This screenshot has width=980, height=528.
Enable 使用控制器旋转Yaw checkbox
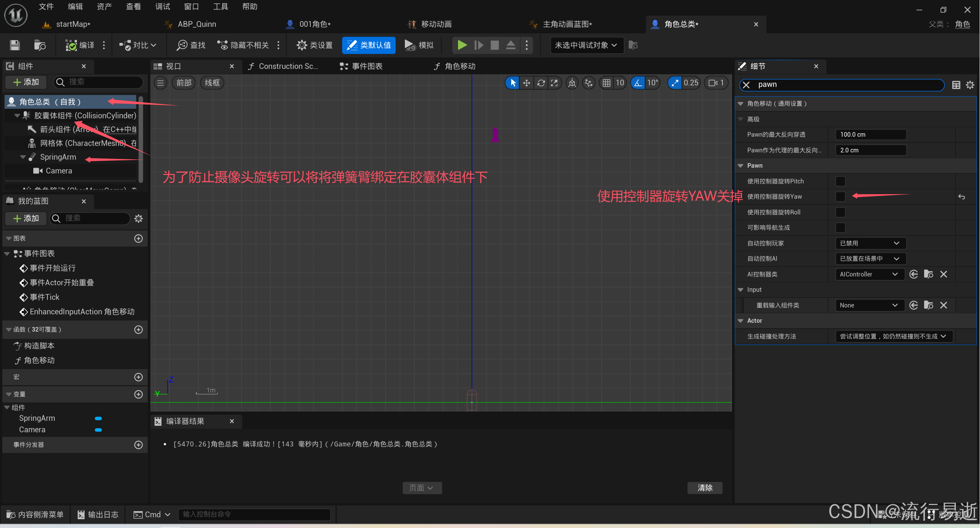pyautogui.click(x=840, y=196)
